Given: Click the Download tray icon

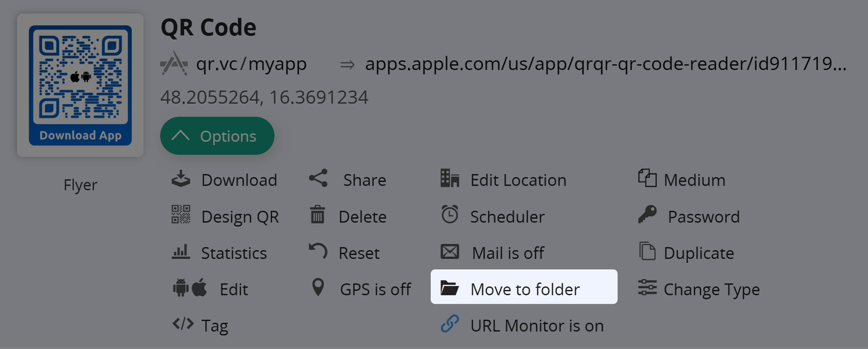Looking at the screenshot, I should tap(181, 179).
